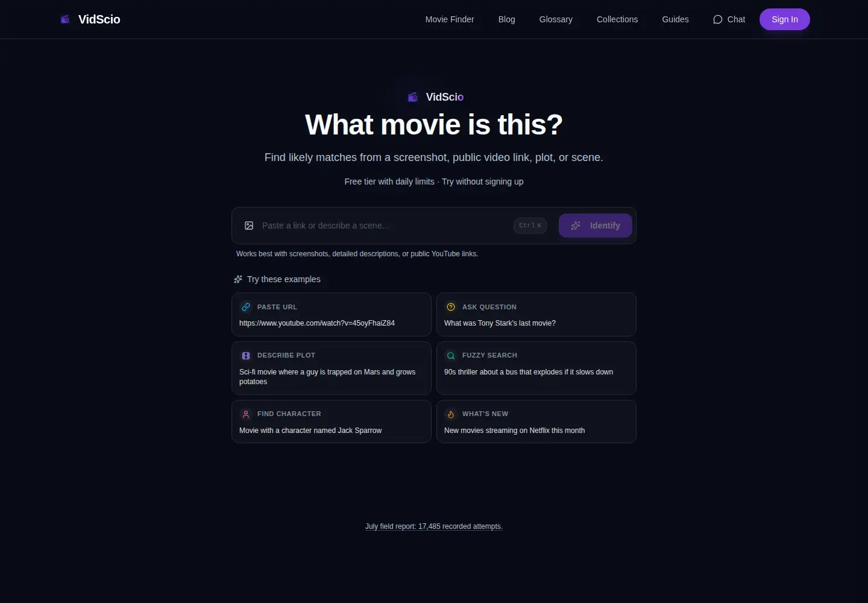Screen dimensions: 868x603
Task: Click the ASK QUESTION label
Action: (489, 307)
